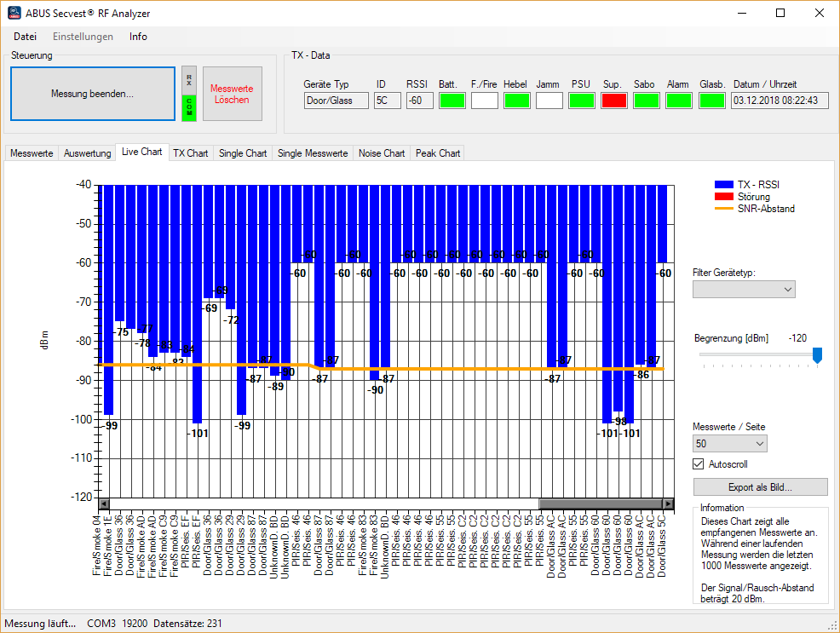Click the green Batt. status indicator
This screenshot has height=633, width=840.
452,101
